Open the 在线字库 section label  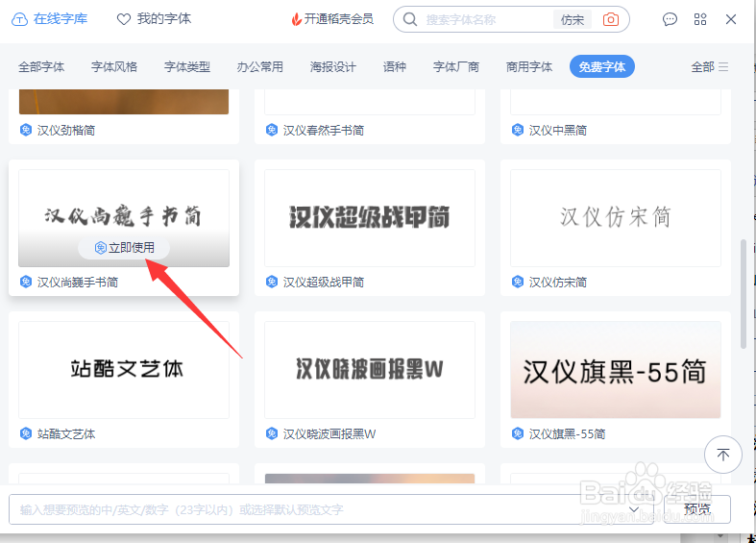pos(61,19)
